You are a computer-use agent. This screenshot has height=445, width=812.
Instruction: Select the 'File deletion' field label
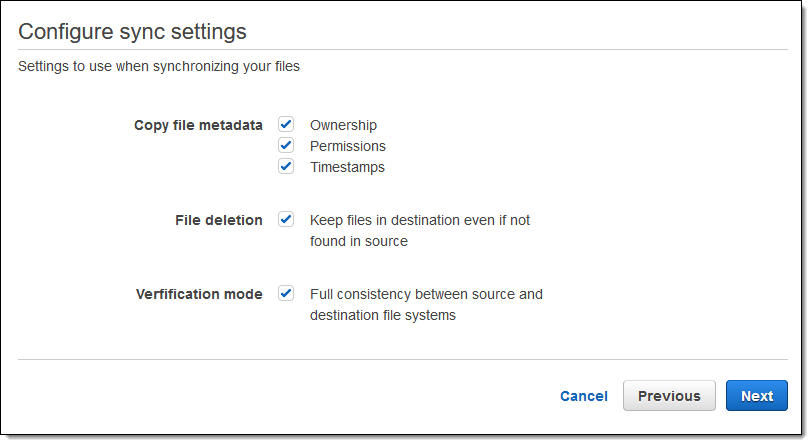click(x=218, y=220)
